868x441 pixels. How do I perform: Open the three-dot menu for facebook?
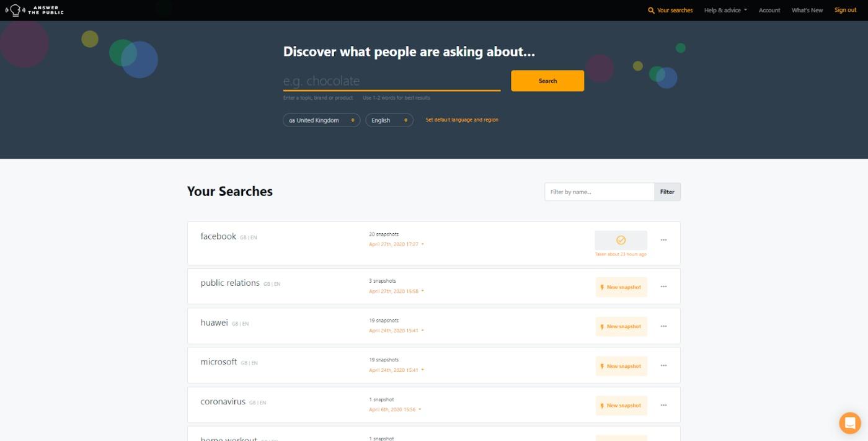pyautogui.click(x=663, y=240)
